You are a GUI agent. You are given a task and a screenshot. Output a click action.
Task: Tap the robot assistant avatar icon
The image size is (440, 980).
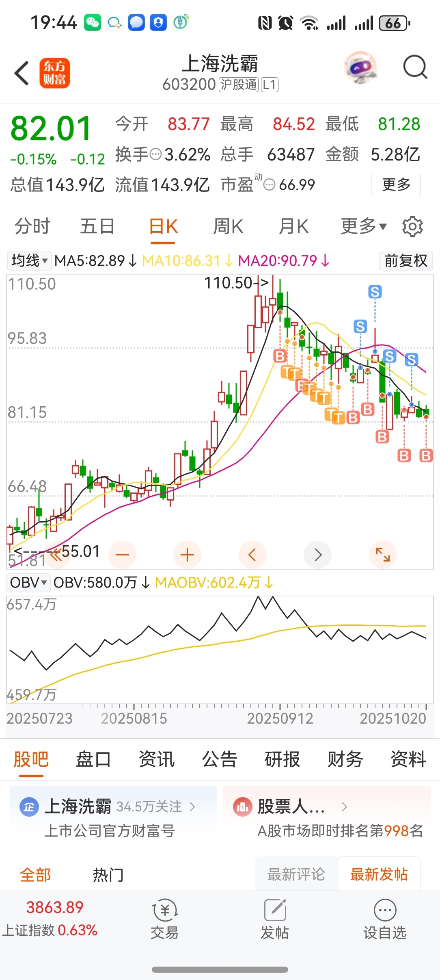pyautogui.click(x=360, y=67)
